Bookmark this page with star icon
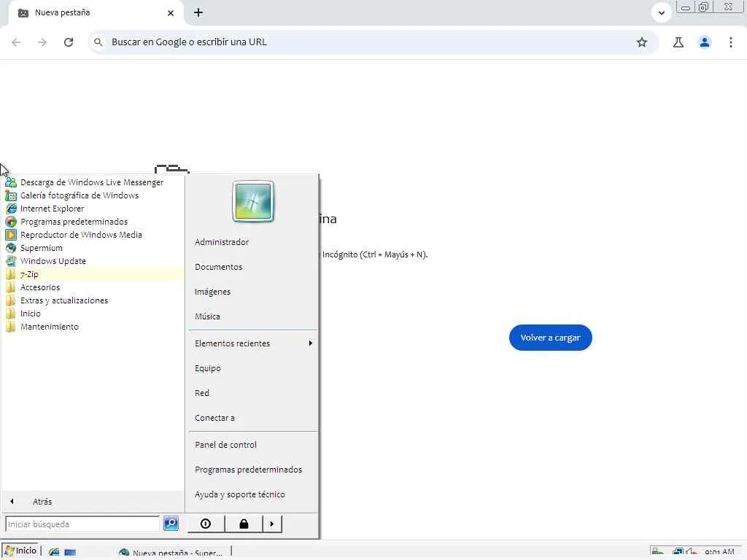This screenshot has width=747, height=560. pos(642,42)
